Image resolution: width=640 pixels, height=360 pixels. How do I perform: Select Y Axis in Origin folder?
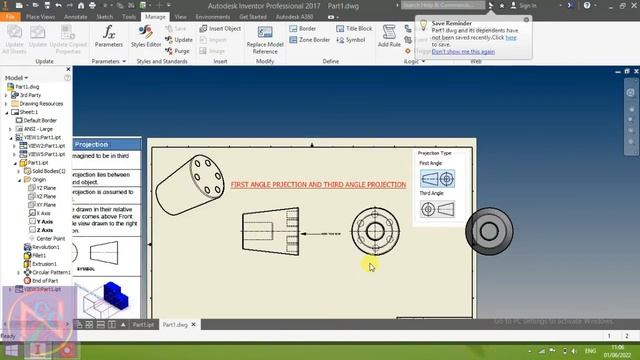(41, 222)
